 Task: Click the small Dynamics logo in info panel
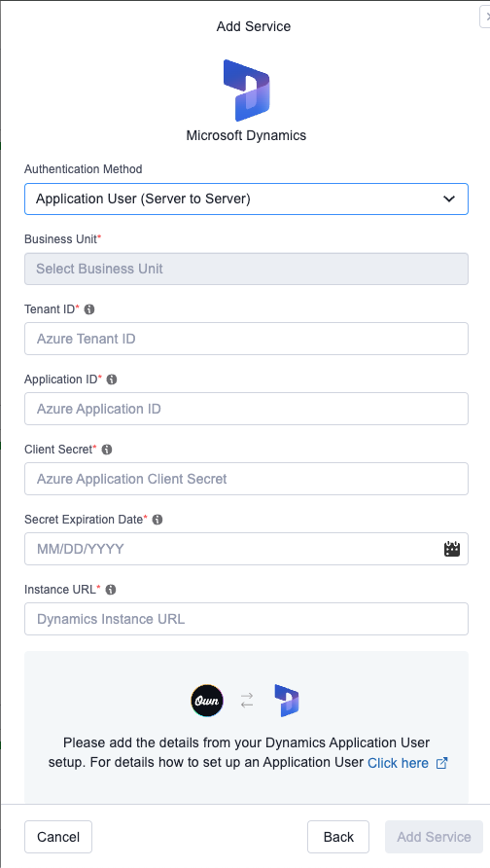[x=287, y=701]
